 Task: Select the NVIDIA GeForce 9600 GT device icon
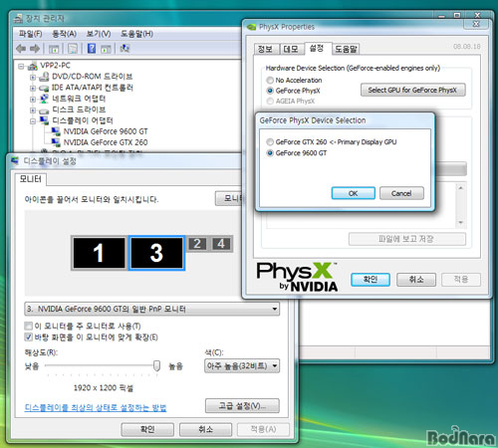56,131
